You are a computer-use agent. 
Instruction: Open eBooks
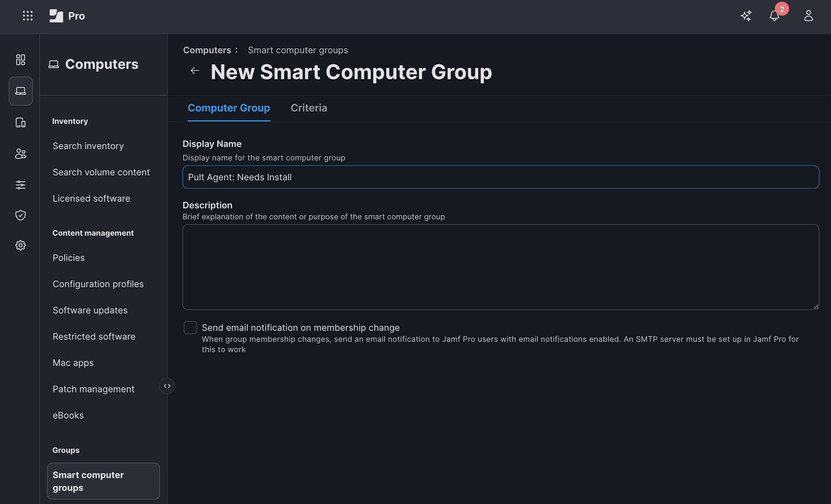(x=68, y=415)
